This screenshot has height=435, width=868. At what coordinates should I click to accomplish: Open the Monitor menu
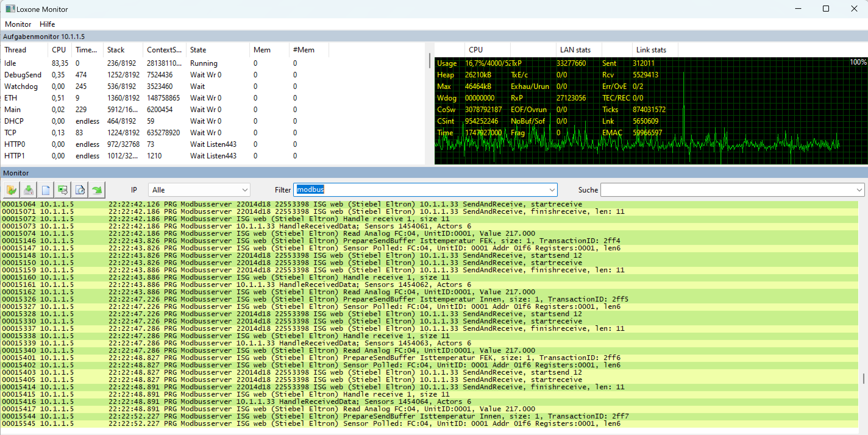tap(18, 24)
